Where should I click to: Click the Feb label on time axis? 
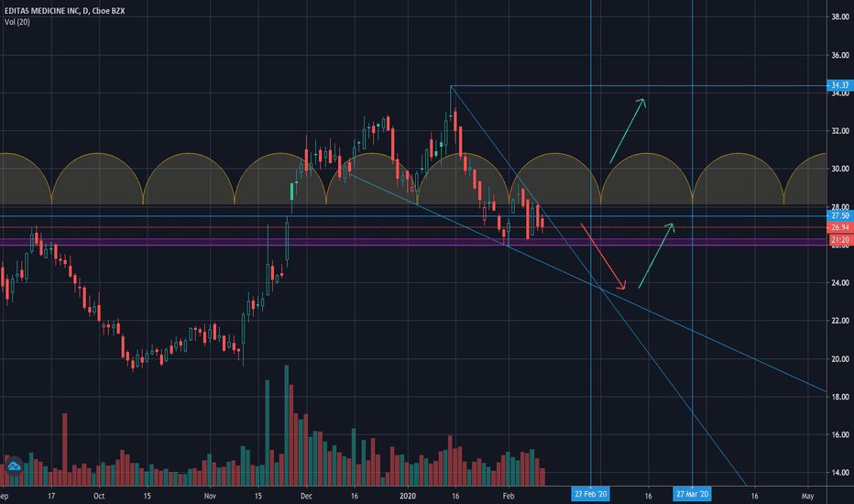click(x=509, y=496)
